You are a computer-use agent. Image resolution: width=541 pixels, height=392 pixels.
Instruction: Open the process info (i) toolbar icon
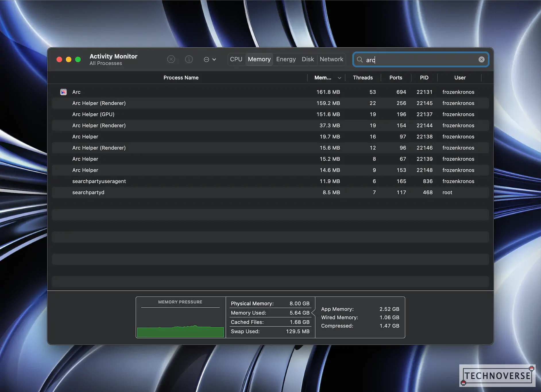pyautogui.click(x=189, y=59)
